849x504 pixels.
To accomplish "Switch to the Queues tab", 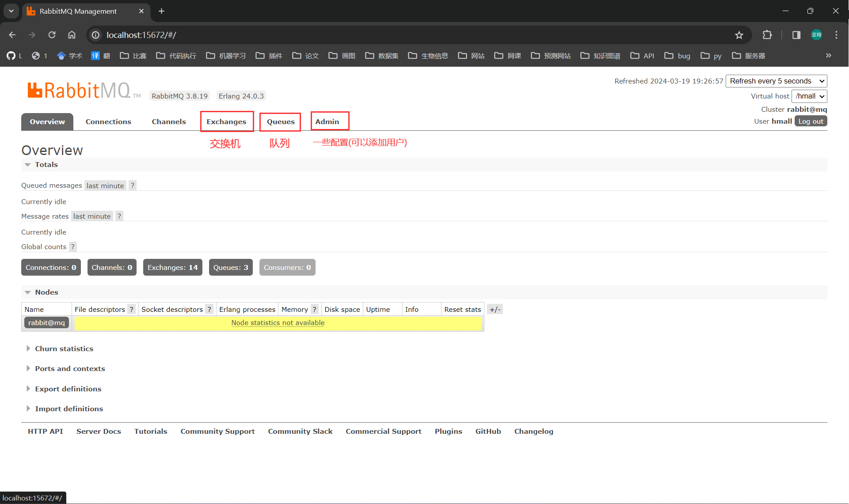I will (x=281, y=121).
